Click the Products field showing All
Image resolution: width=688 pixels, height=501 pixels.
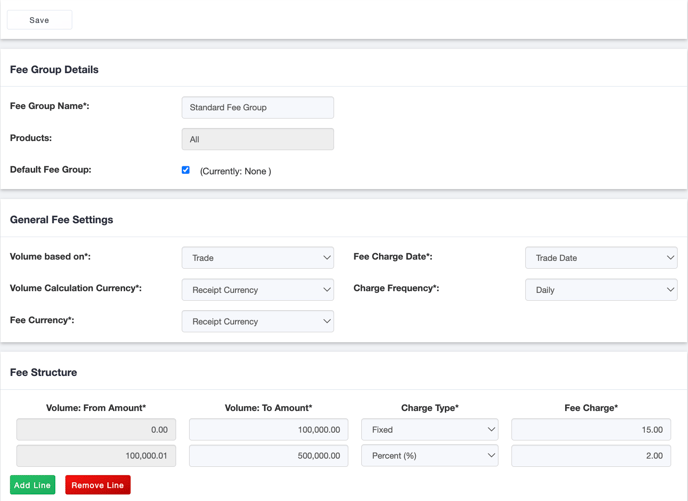pyautogui.click(x=257, y=139)
